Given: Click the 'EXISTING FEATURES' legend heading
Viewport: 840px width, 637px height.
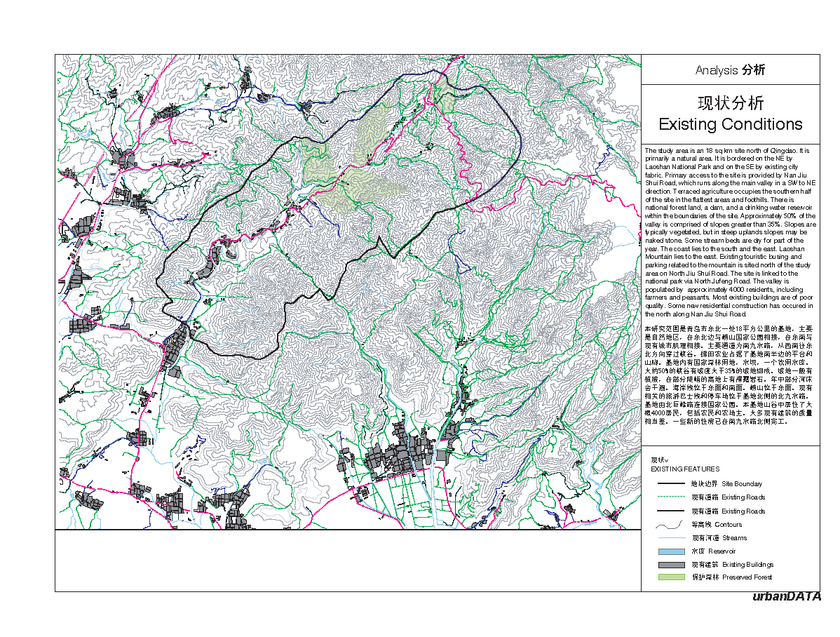Looking at the screenshot, I should 684,469.
